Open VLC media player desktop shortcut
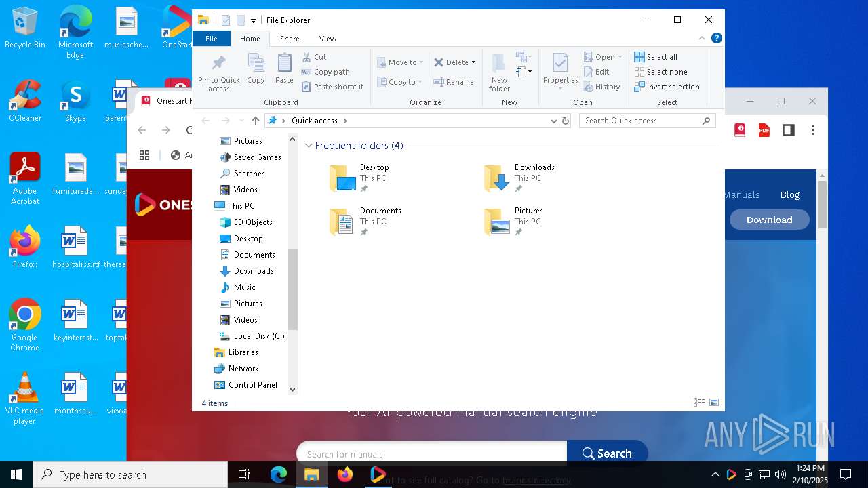 [x=25, y=399]
